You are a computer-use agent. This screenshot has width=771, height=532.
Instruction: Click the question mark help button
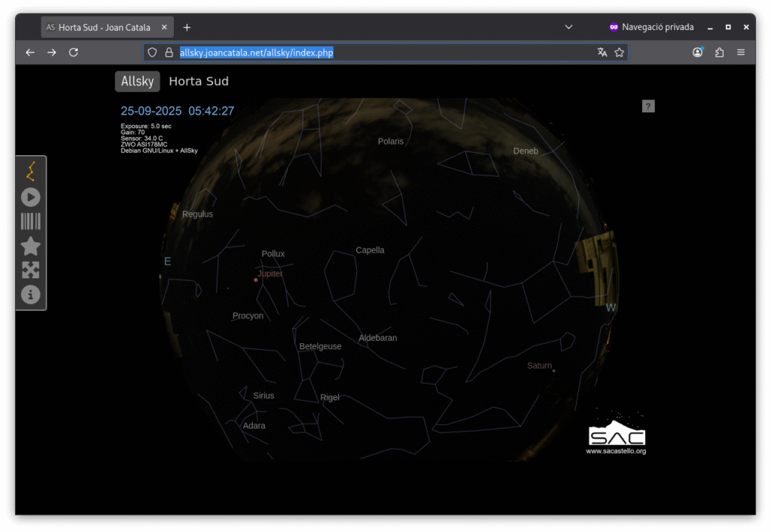(648, 106)
